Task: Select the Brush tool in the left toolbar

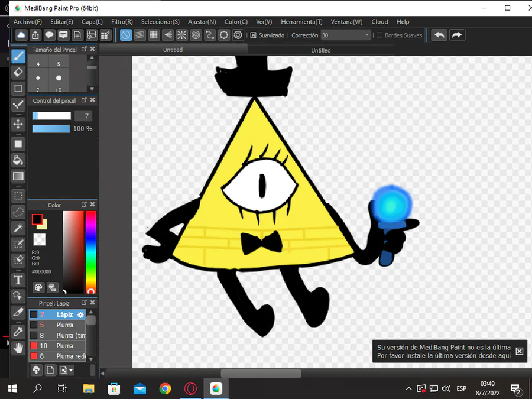Action: click(x=18, y=56)
